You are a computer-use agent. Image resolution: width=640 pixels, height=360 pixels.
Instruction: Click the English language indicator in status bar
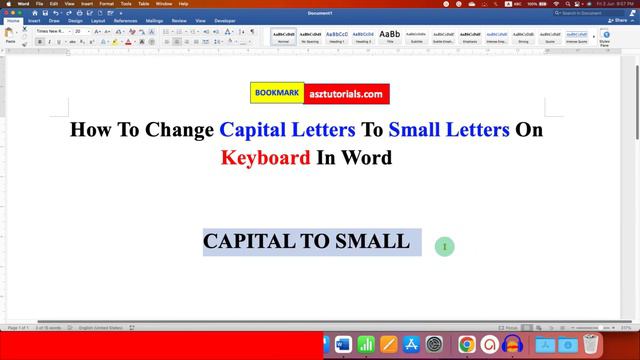click(x=100, y=328)
